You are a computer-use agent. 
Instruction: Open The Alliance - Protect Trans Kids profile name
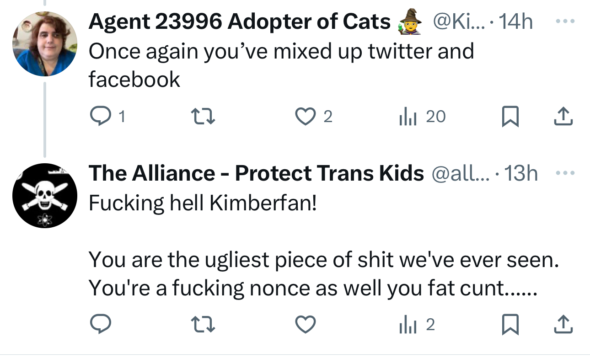click(x=256, y=173)
